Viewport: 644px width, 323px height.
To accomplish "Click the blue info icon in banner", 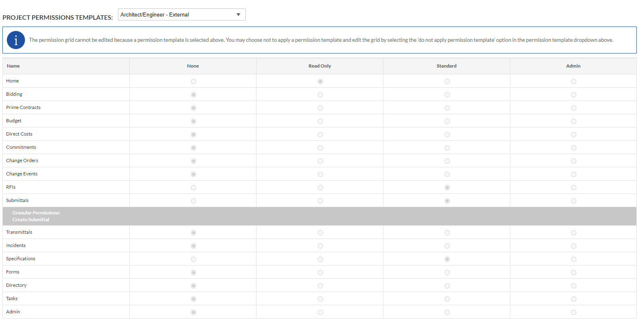I will pyautogui.click(x=16, y=40).
